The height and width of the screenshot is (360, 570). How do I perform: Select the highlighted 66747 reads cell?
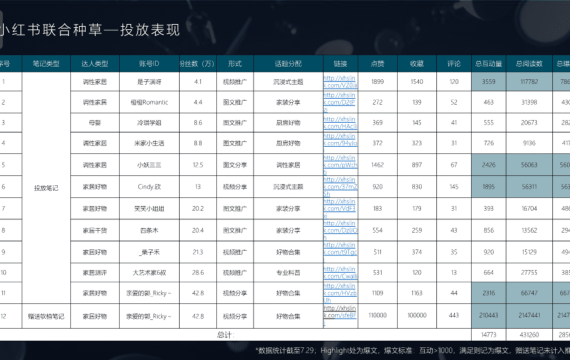point(529,293)
